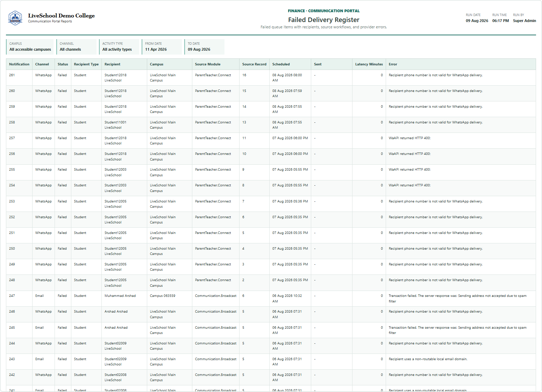
Task: Click notification number 250
Action: coord(12,249)
